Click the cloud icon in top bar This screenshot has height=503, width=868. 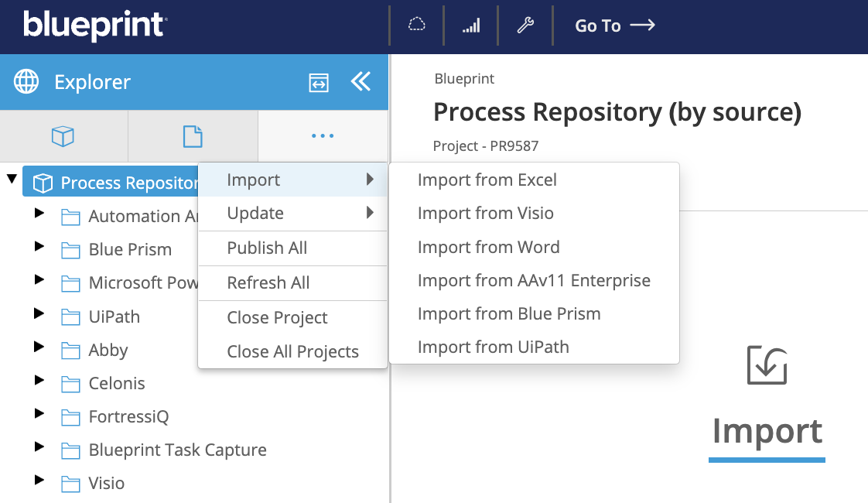(417, 26)
